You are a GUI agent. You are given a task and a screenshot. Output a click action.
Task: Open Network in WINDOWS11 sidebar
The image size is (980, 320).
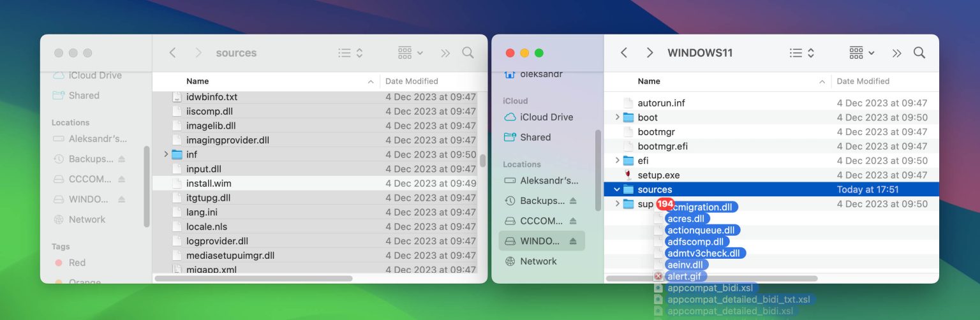(x=531, y=261)
